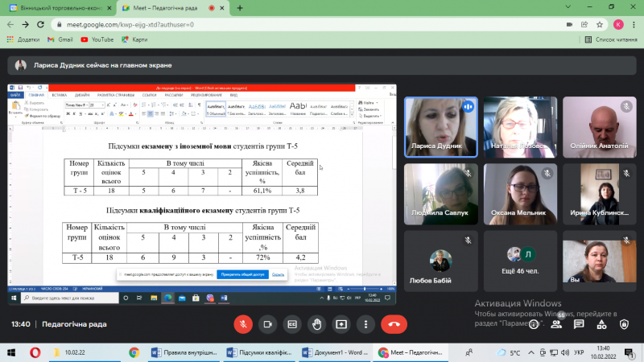Close the Вінницький торговельно-економ tab

109,8
